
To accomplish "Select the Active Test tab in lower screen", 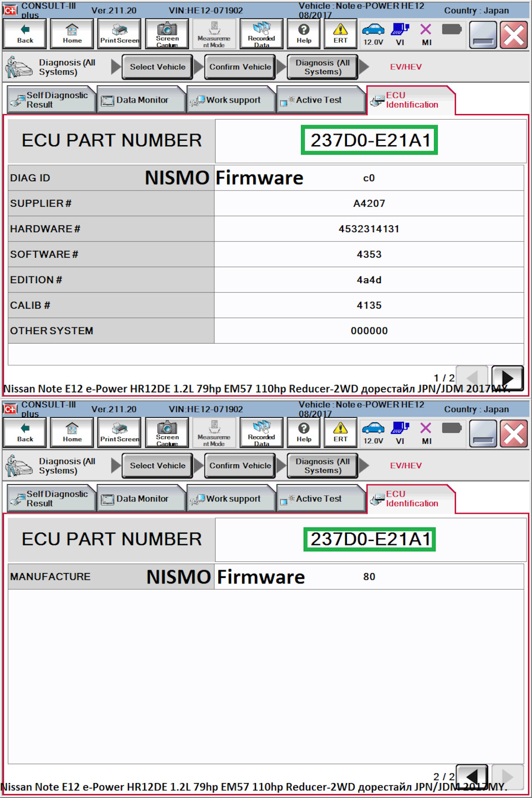I will point(321,499).
